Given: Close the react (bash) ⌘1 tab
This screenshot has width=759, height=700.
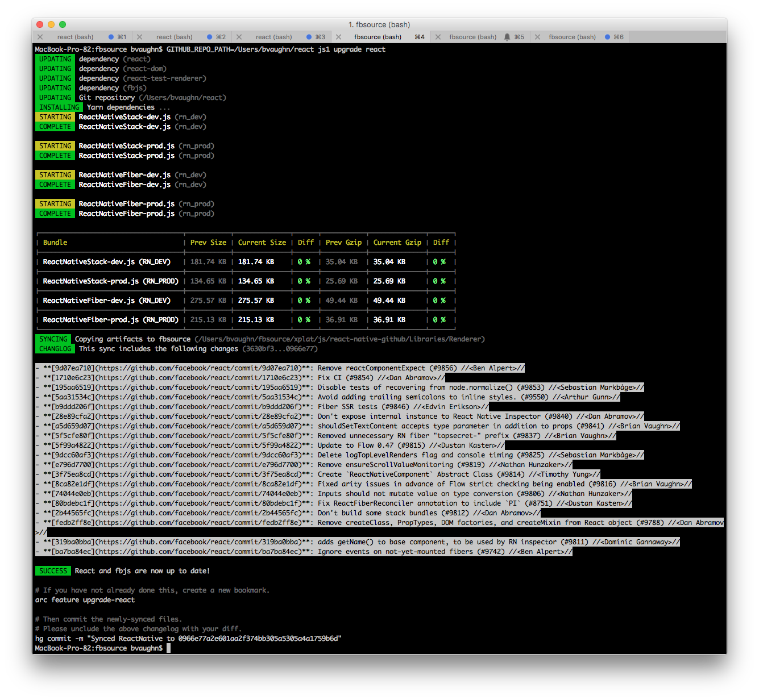Looking at the screenshot, I should click(40, 37).
